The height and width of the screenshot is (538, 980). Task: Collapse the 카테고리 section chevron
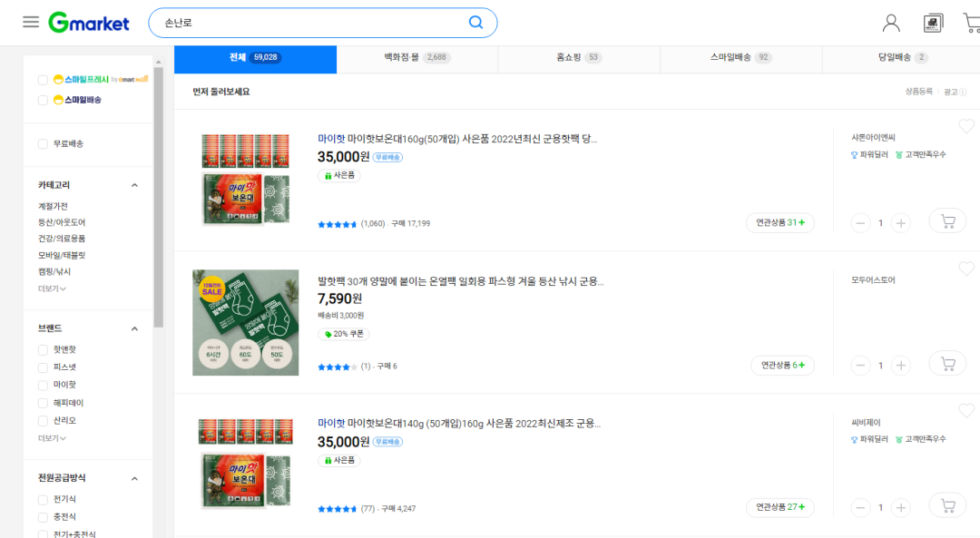(134, 185)
